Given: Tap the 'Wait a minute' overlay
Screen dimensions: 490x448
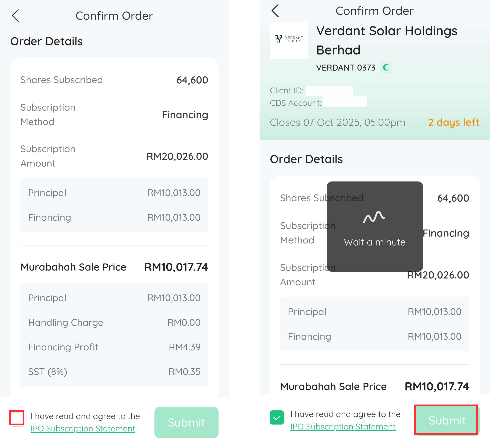Looking at the screenshot, I should click(375, 242).
